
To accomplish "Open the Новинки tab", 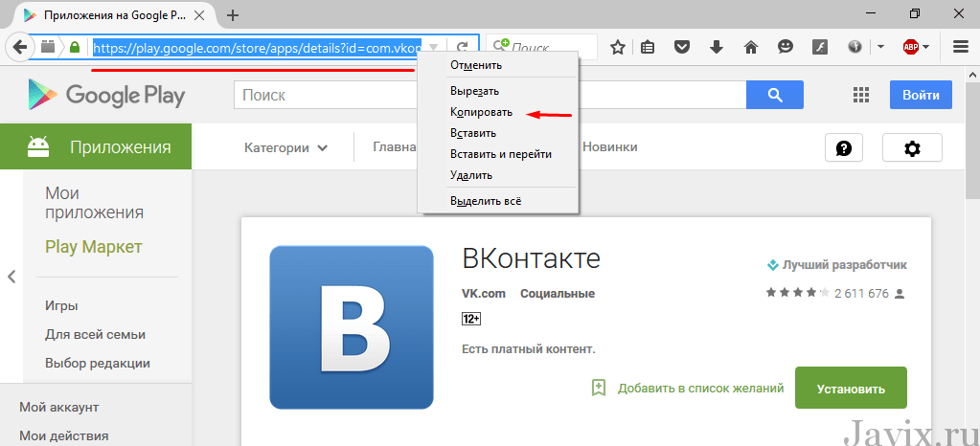I will (610, 147).
